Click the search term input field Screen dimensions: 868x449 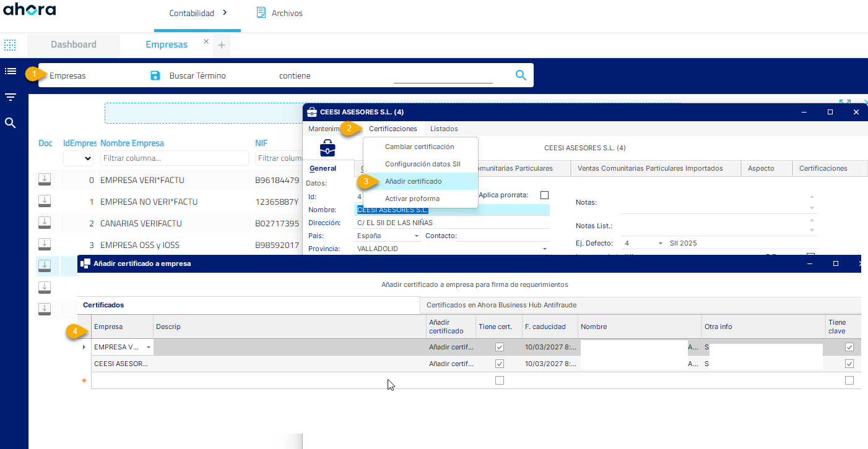443,75
